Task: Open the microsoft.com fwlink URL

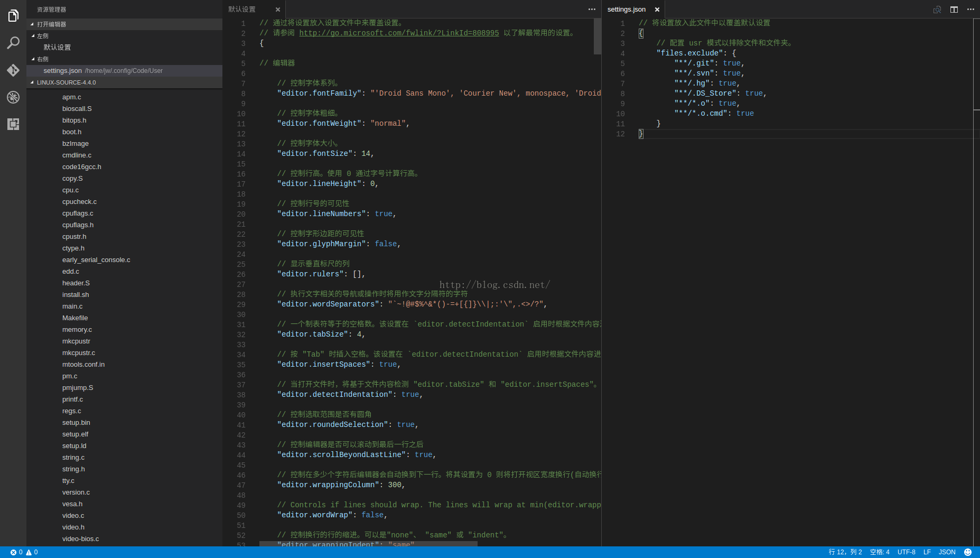Action: coord(399,33)
